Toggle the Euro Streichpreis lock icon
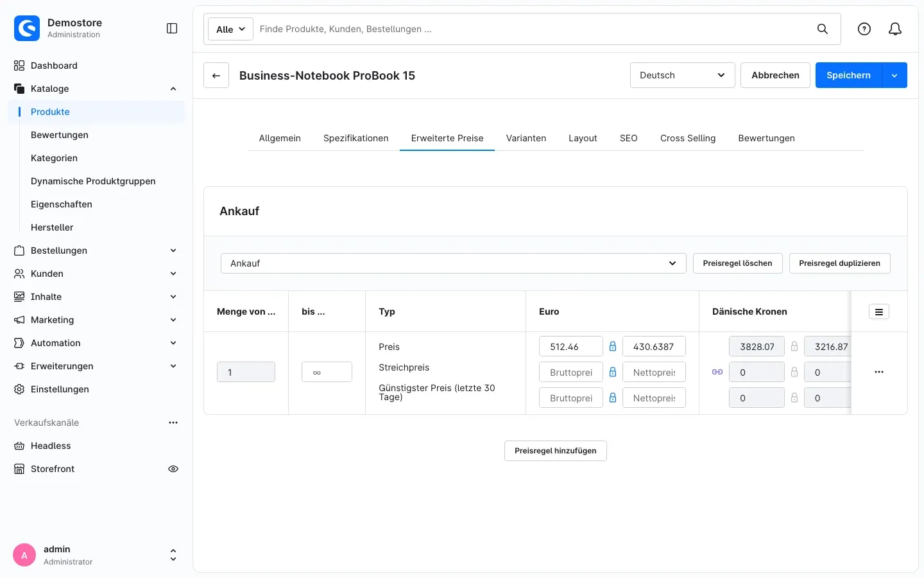This screenshot has width=924, height=578. click(613, 372)
